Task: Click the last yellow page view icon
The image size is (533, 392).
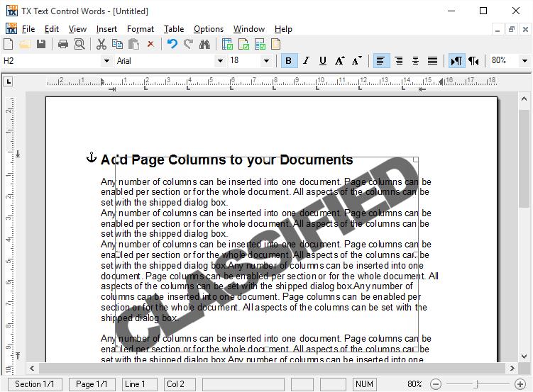Action: (x=275, y=44)
